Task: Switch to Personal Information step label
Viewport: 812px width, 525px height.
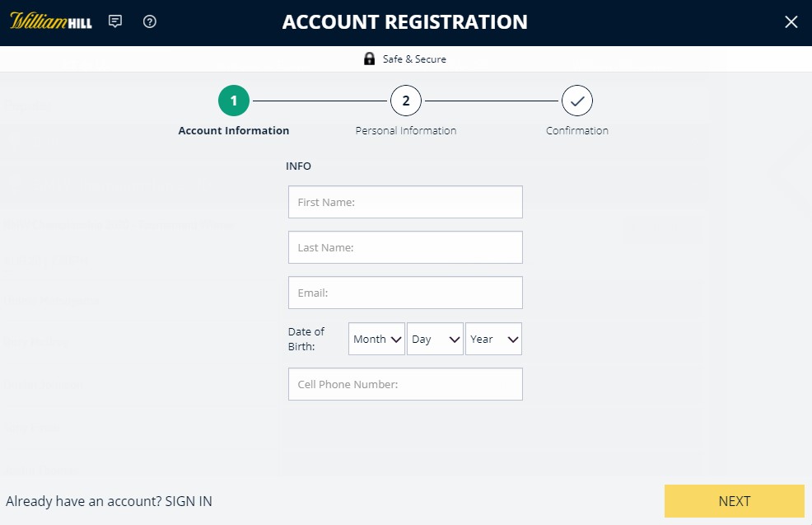Action: coord(405,130)
